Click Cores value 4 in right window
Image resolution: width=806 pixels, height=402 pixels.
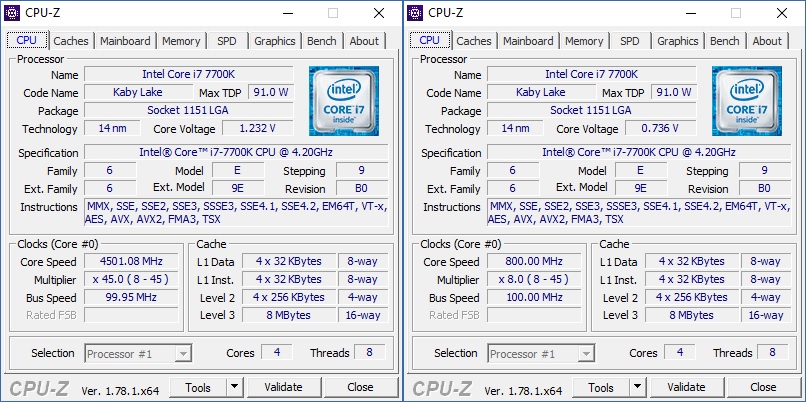(680, 353)
